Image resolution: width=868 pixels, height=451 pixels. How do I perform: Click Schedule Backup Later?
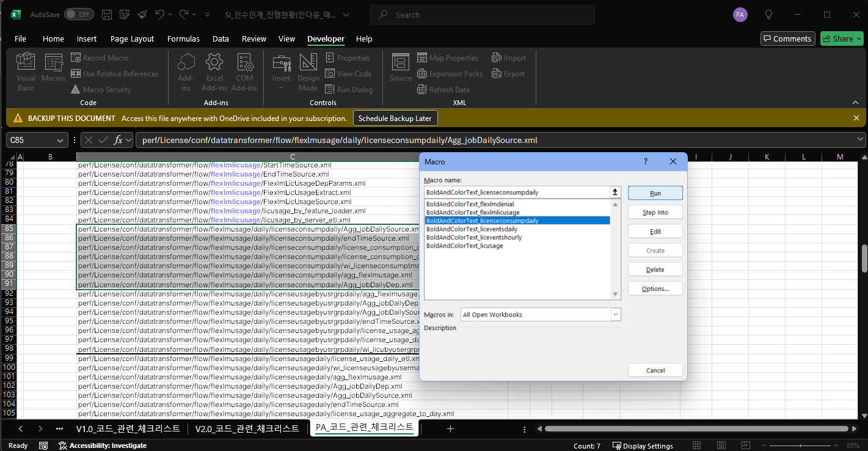point(395,118)
